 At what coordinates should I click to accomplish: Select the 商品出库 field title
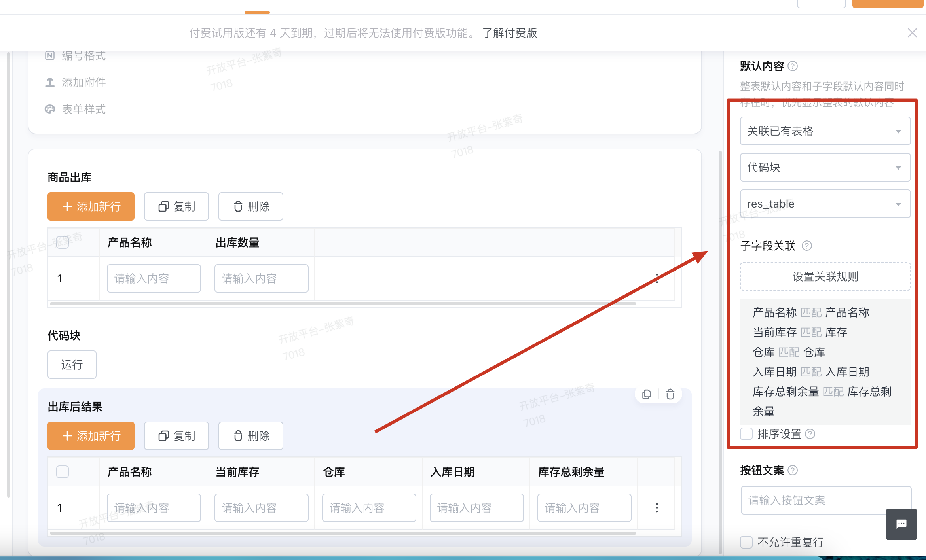(70, 177)
